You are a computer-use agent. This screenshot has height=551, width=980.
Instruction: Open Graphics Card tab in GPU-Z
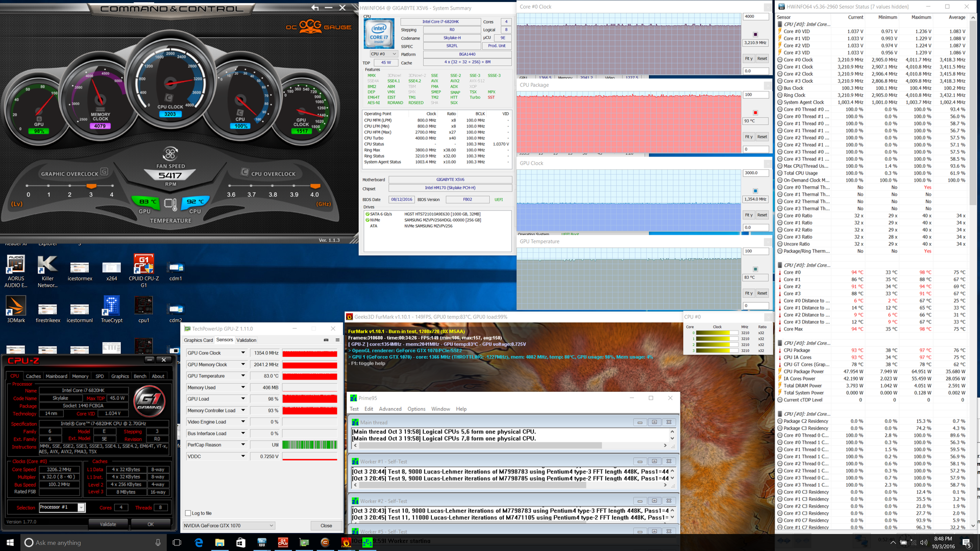pyautogui.click(x=199, y=340)
